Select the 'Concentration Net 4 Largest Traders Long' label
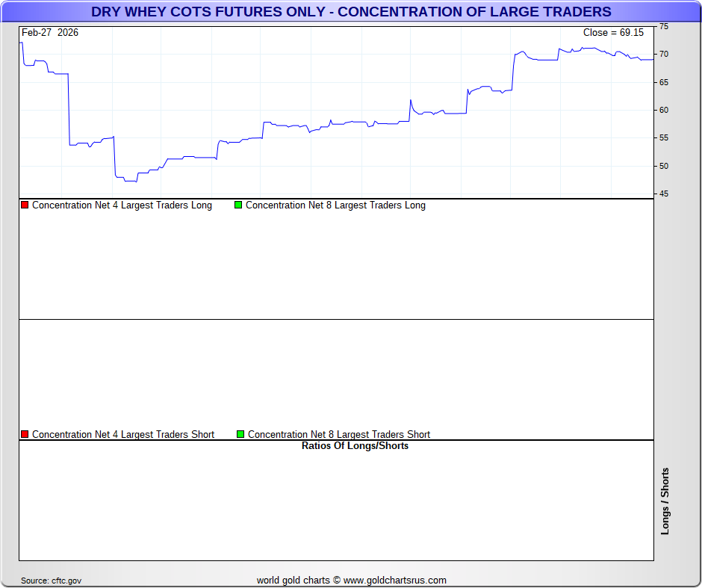 122,205
